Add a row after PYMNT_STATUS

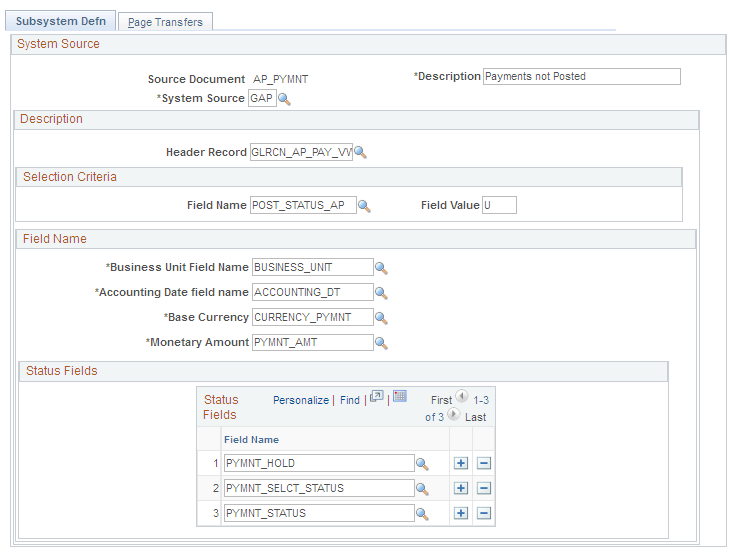461,513
